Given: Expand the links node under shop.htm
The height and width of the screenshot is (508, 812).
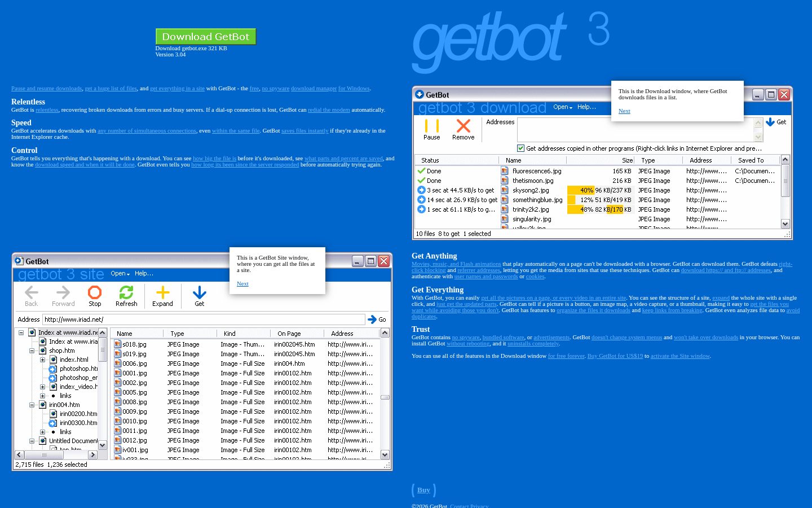Looking at the screenshot, I should tap(42, 396).
